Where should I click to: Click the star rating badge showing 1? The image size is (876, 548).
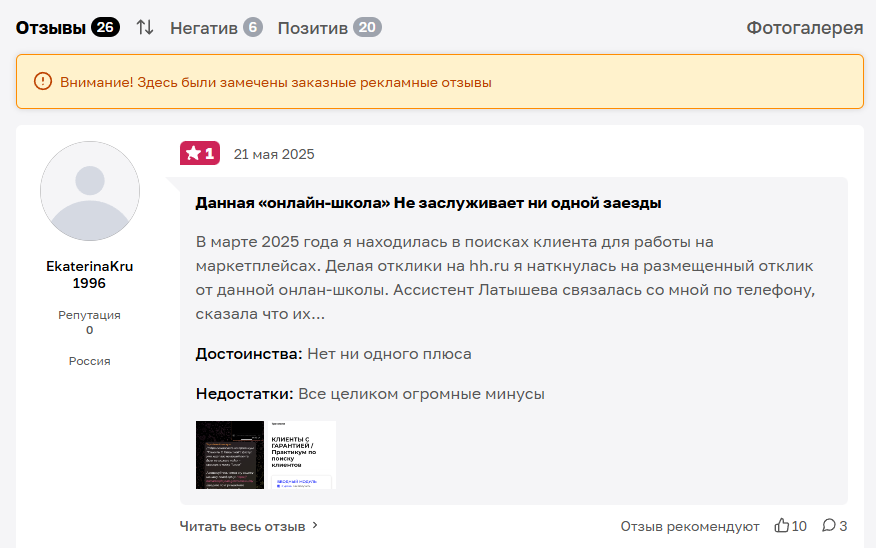200,153
